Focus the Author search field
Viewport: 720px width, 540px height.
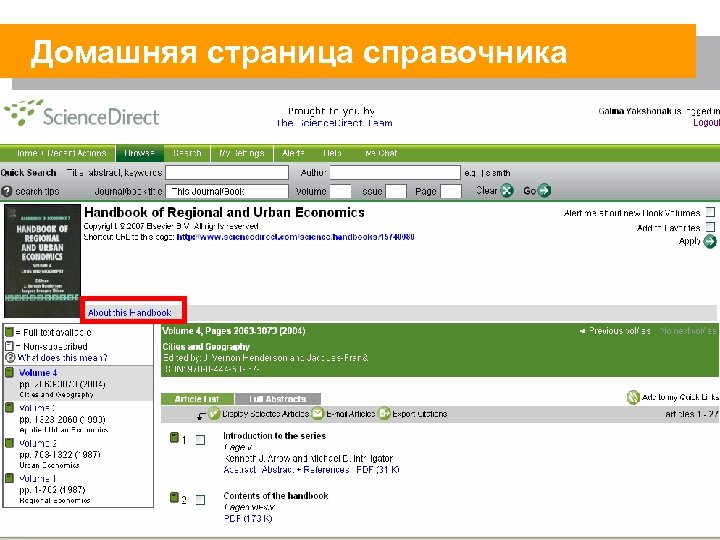click(395, 173)
